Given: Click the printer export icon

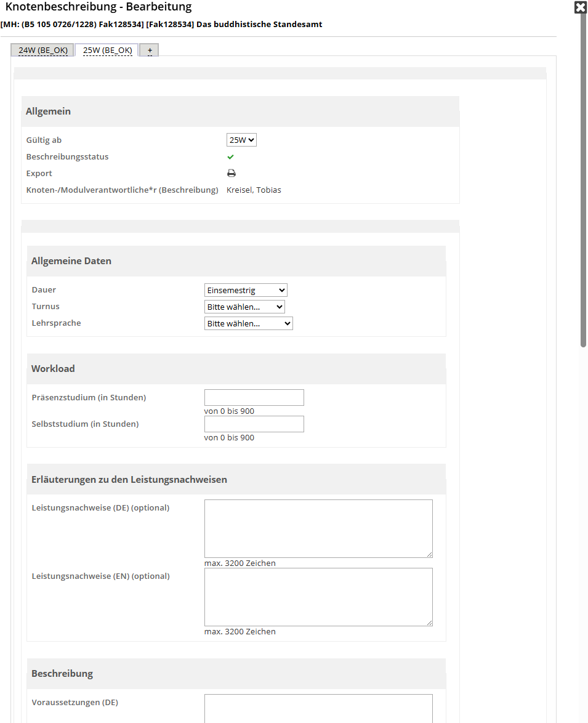Looking at the screenshot, I should (x=232, y=173).
